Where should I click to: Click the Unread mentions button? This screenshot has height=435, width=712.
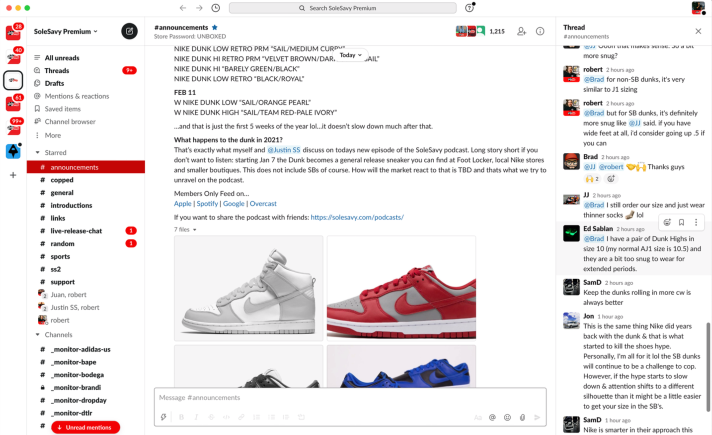pyautogui.click(x=86, y=427)
